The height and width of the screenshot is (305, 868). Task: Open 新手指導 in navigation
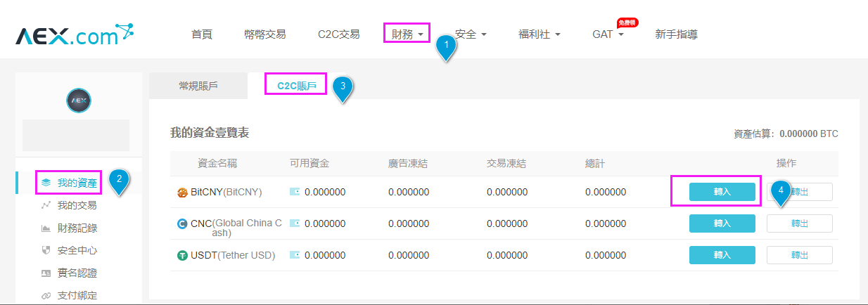pos(676,34)
